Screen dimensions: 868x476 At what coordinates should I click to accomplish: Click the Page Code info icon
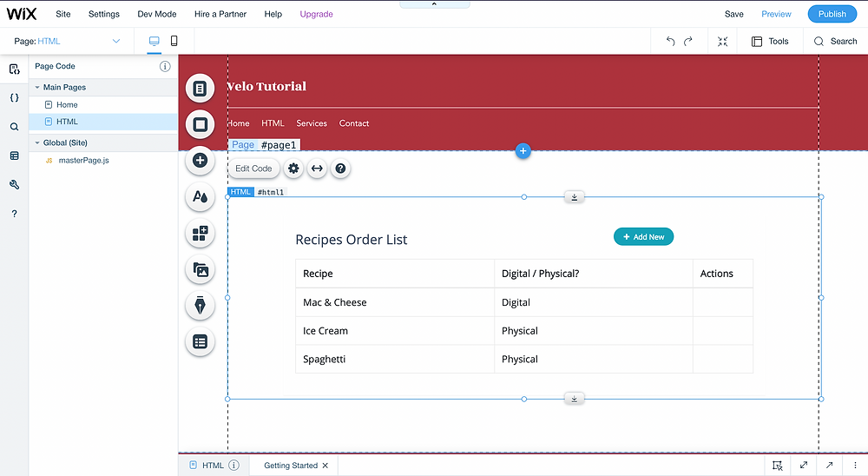[165, 67]
